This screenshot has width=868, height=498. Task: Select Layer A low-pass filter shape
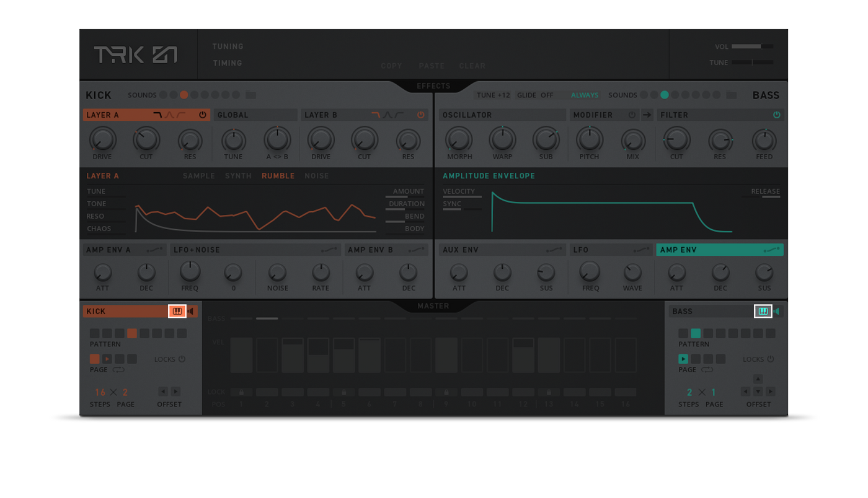pyautogui.click(x=157, y=115)
